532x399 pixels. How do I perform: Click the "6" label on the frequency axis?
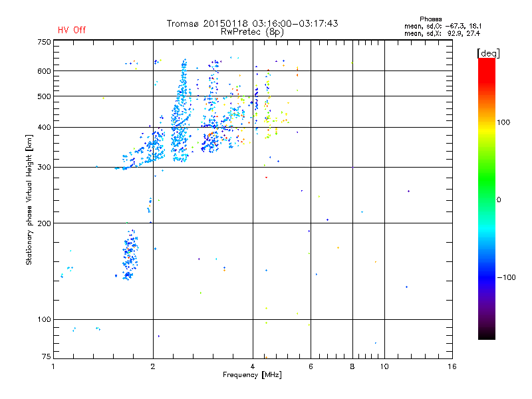coord(311,366)
